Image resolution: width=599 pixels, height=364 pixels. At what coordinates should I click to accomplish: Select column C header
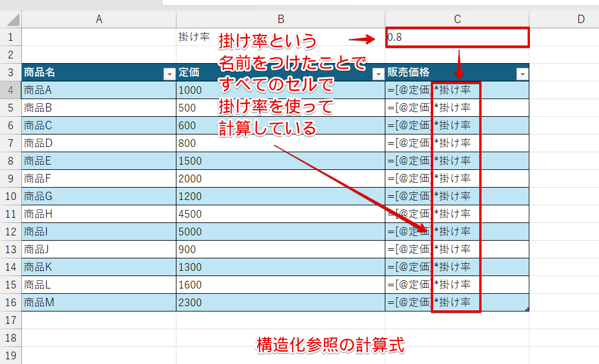click(x=457, y=19)
